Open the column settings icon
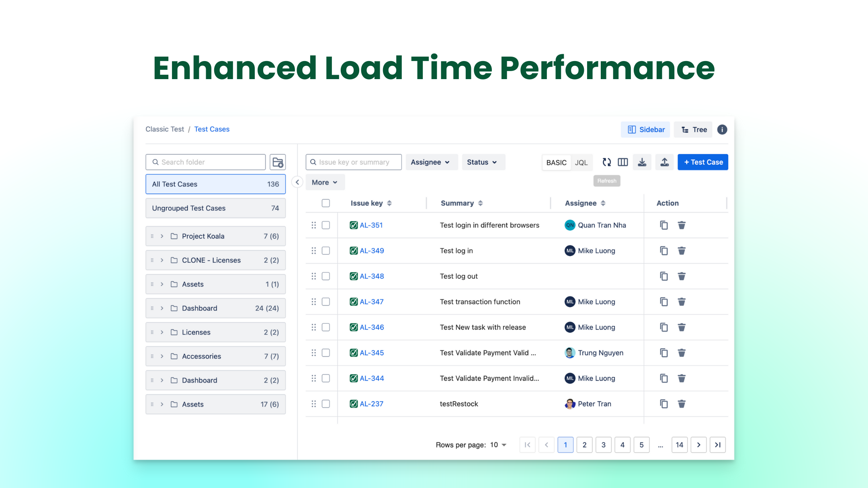The width and height of the screenshot is (868, 488). (623, 162)
